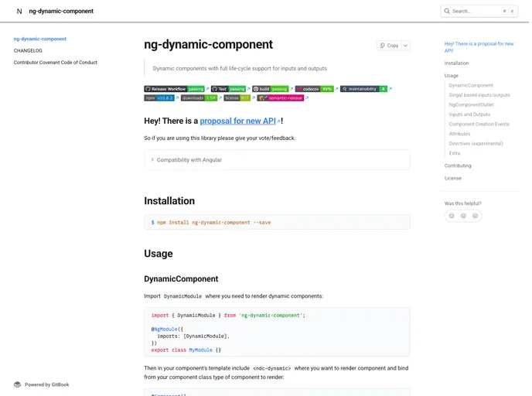This screenshot has width=532, height=396.
Task: Jump to License in page outline
Action: 453,178
